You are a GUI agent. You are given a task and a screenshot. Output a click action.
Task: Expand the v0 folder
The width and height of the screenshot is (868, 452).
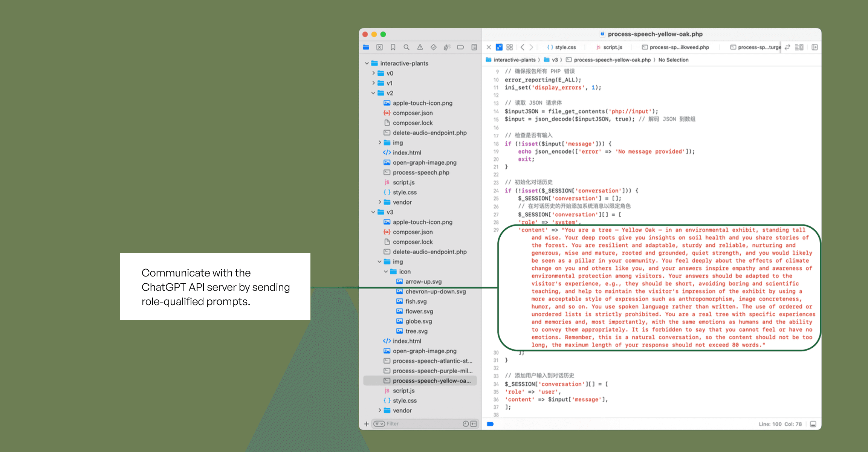click(x=373, y=73)
